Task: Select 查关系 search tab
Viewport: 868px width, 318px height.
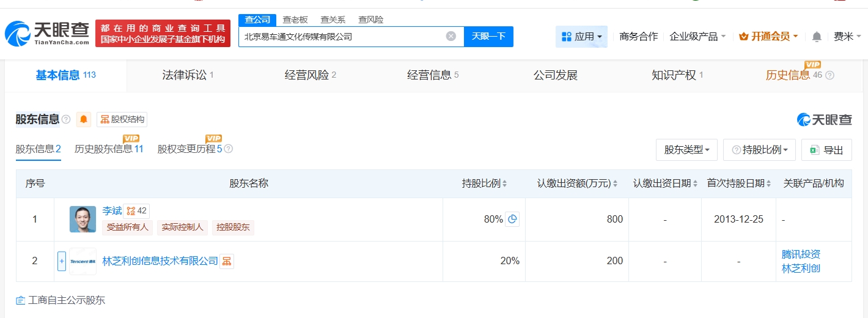Action: tap(333, 20)
